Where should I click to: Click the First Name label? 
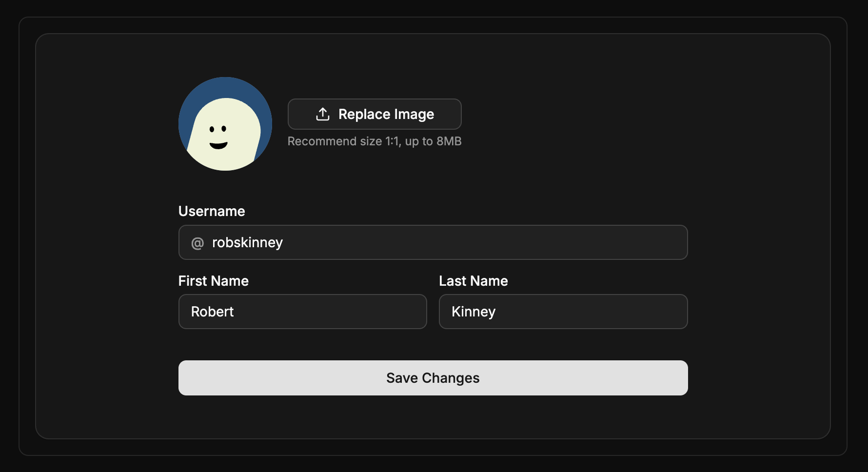[x=213, y=281]
